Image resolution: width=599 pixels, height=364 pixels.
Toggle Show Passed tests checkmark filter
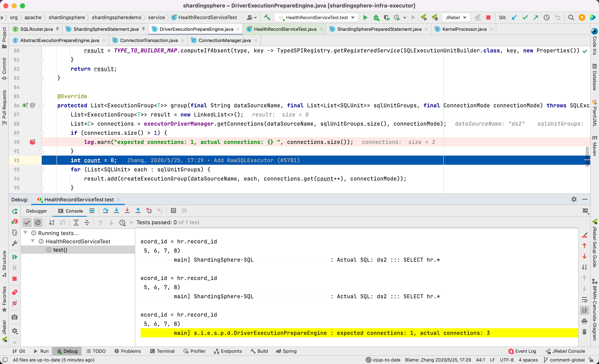[x=27, y=223]
